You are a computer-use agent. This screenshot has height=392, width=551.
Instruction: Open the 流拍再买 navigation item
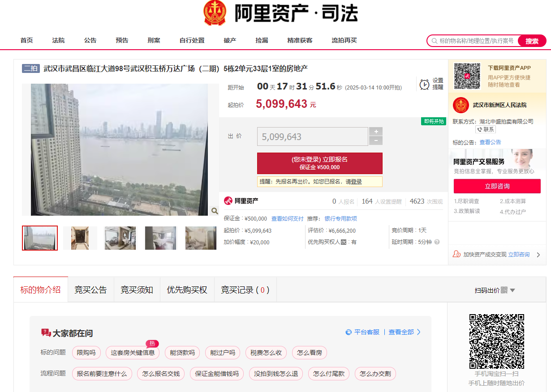tap(344, 40)
